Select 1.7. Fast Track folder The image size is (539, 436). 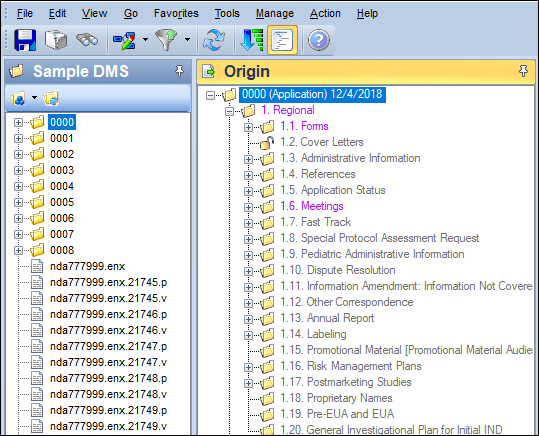point(316,222)
